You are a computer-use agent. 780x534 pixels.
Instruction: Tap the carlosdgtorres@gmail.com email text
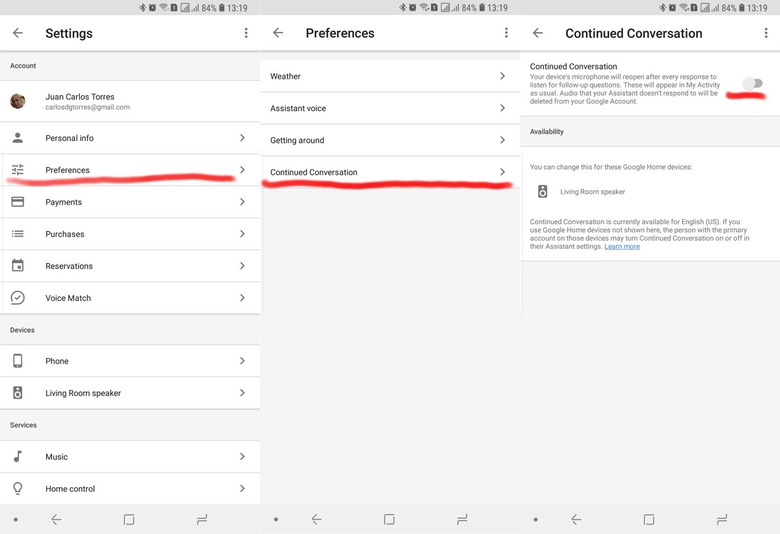(88, 107)
